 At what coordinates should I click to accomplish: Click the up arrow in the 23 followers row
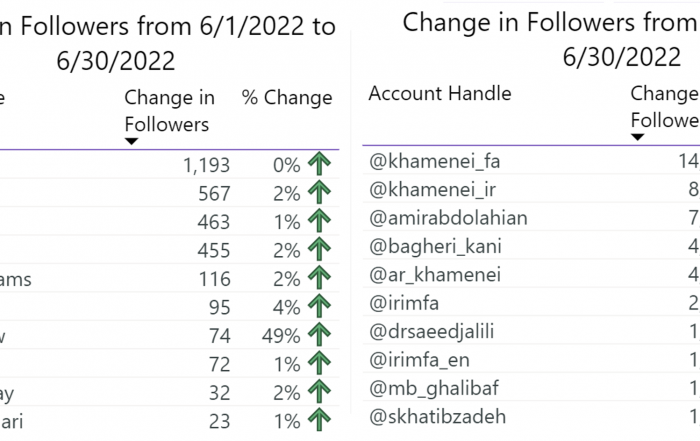319,420
